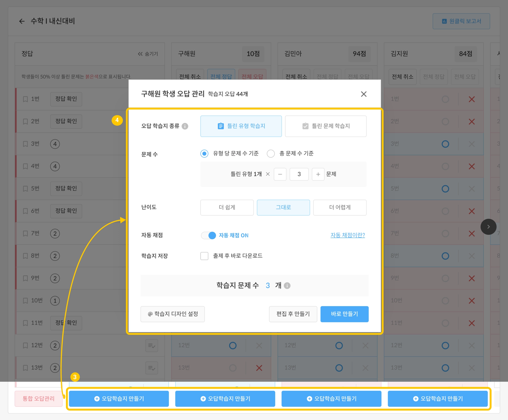508x420 pixels.
Task: Select 유형 당 문제 수 기준 radio button
Action: (204, 154)
